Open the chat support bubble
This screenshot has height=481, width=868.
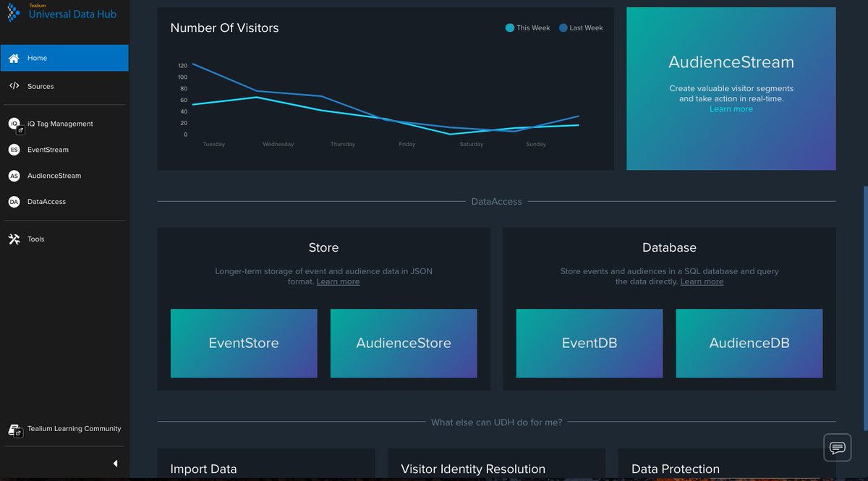838,448
